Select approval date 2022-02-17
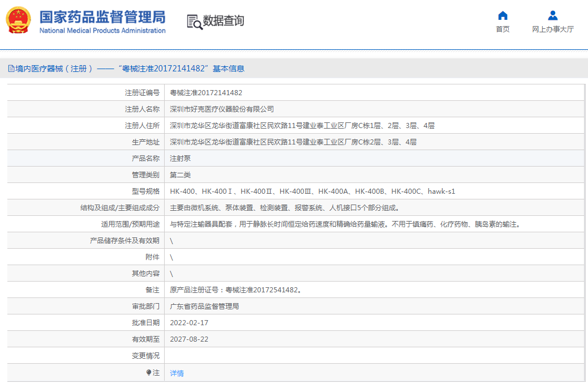The width and height of the screenshot is (588, 383). (x=189, y=323)
